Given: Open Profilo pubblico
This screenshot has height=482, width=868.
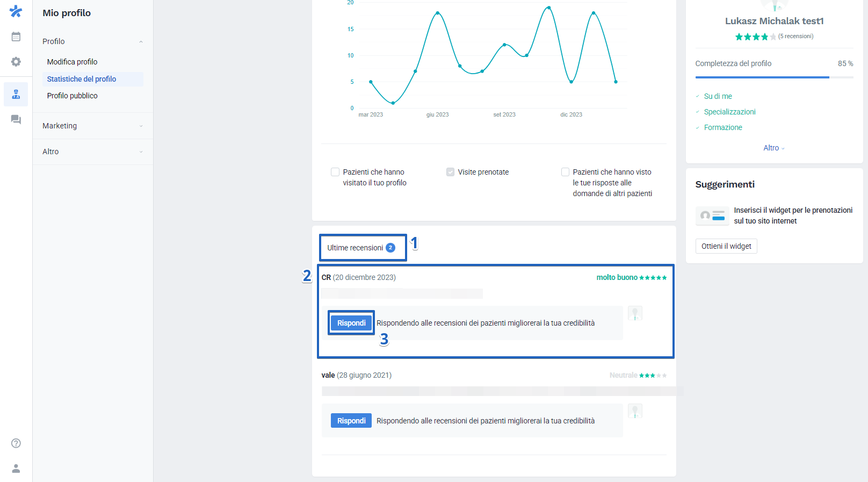Looking at the screenshot, I should [x=72, y=96].
